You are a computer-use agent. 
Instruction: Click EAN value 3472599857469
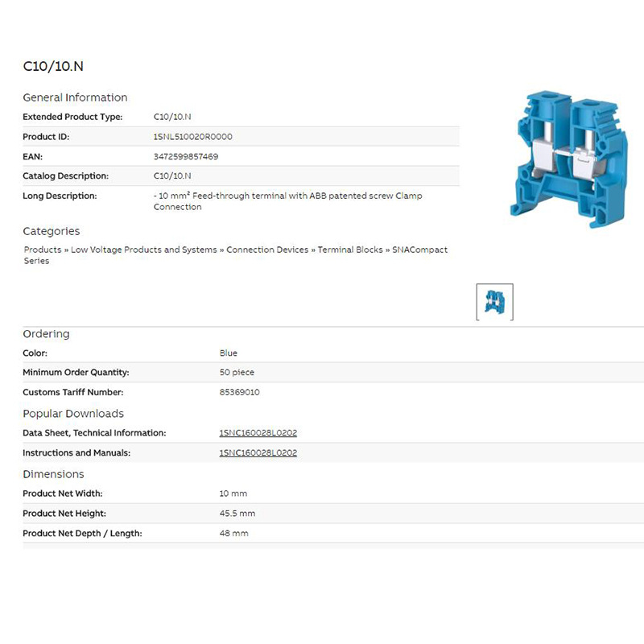186,156
